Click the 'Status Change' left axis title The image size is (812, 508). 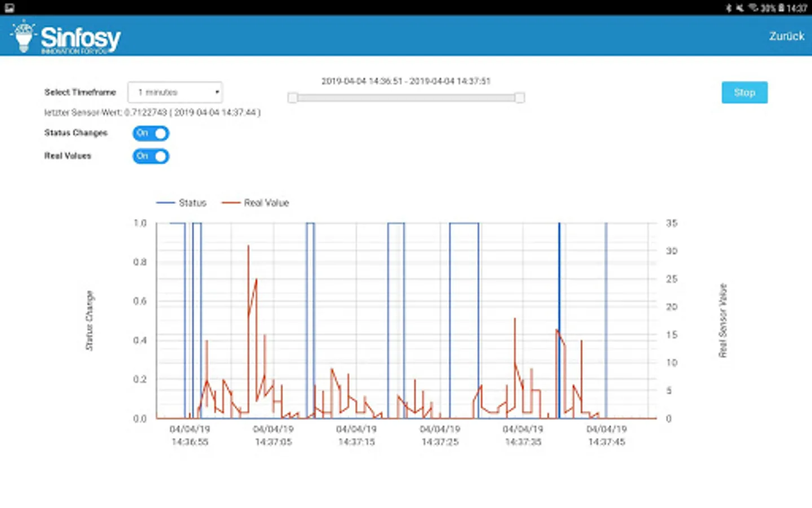pos(90,321)
